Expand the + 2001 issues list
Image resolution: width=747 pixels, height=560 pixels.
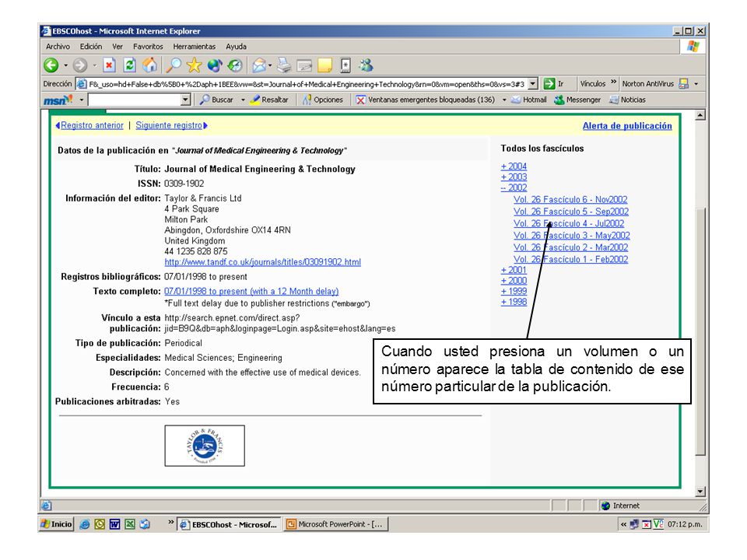514,270
